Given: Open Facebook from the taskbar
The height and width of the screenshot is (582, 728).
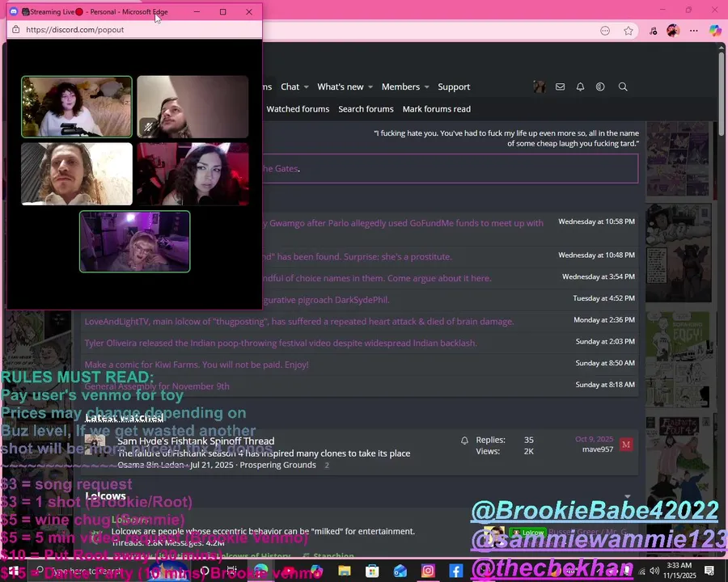Looking at the screenshot, I should point(455,571).
